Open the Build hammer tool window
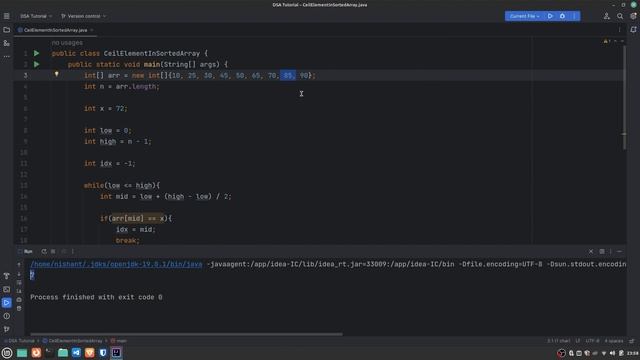Image resolution: width=640 pixels, height=360 pixels. pos(7,276)
